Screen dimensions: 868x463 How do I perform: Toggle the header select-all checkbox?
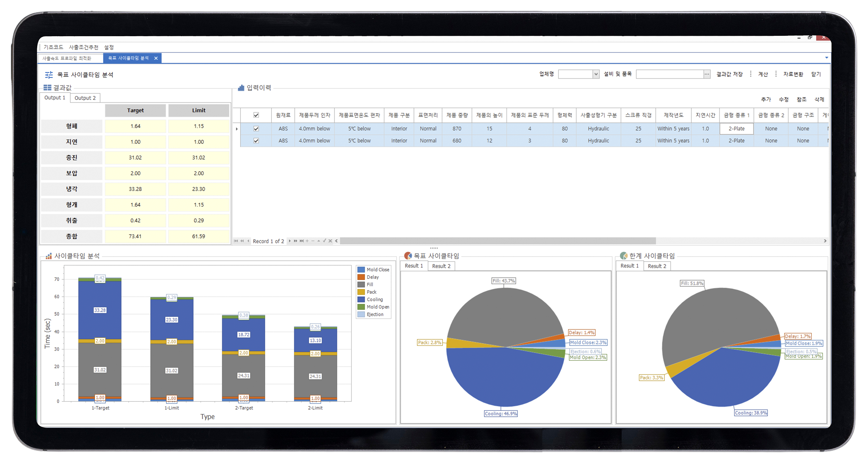coord(256,115)
